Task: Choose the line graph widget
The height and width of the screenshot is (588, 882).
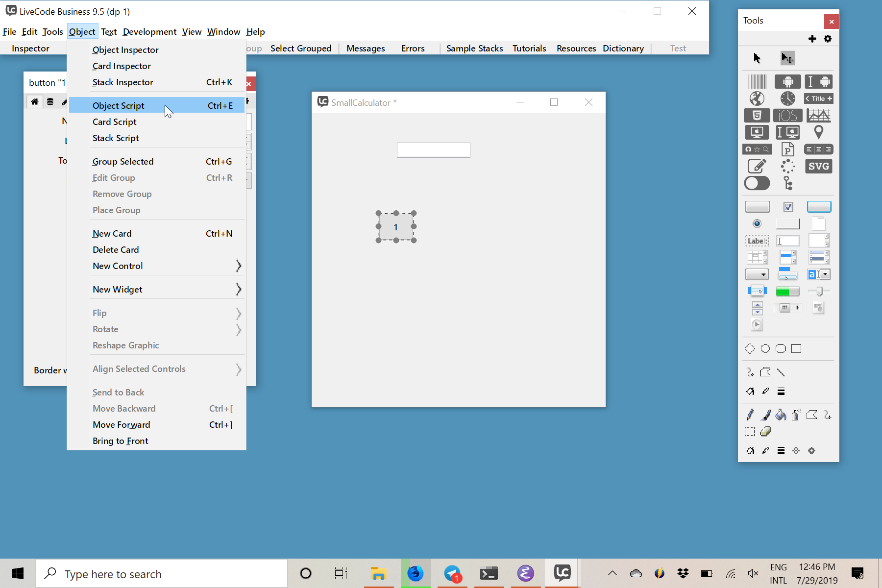Action: (x=818, y=116)
